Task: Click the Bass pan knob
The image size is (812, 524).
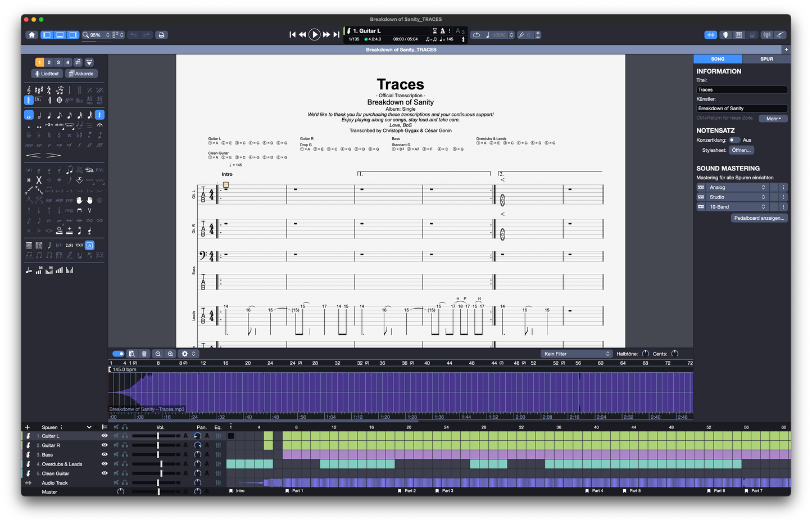Action: tap(197, 455)
